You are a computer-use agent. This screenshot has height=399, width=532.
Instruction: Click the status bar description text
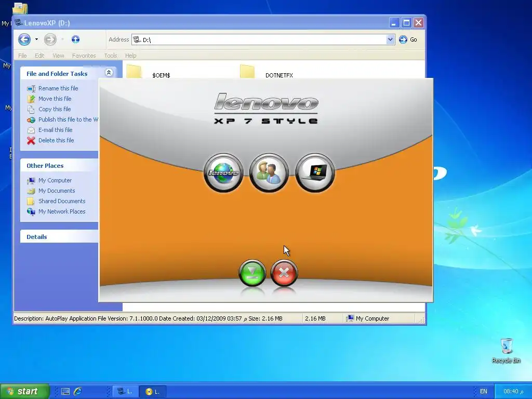(x=148, y=318)
